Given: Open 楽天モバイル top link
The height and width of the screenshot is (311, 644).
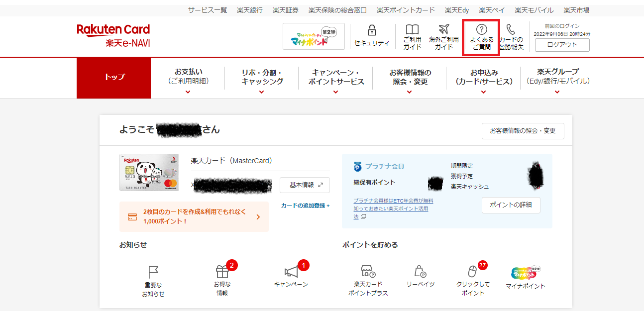Looking at the screenshot, I should point(535,10).
